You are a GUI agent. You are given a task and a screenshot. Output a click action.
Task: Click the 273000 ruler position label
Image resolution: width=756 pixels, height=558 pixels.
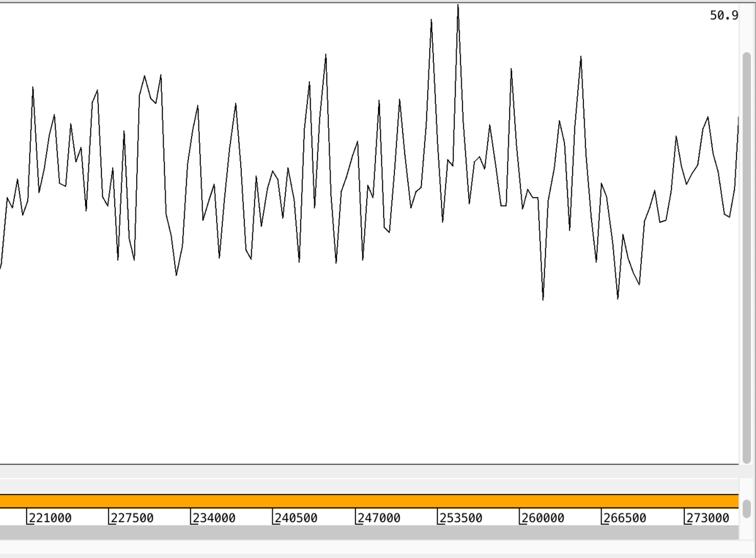[707, 518]
